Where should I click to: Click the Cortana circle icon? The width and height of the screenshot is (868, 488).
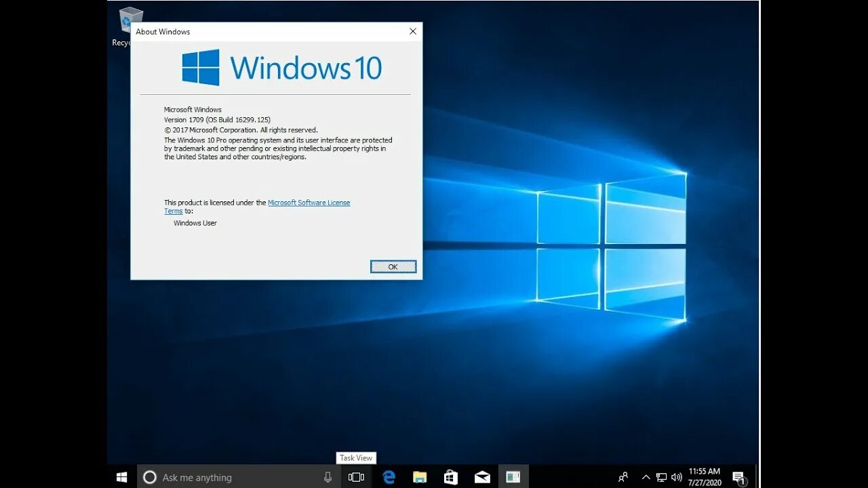(150, 477)
